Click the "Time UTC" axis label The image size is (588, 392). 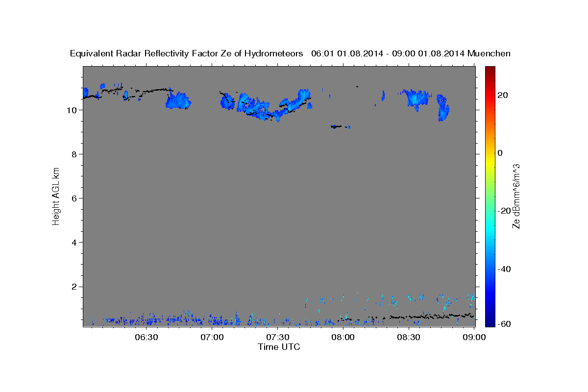click(279, 347)
